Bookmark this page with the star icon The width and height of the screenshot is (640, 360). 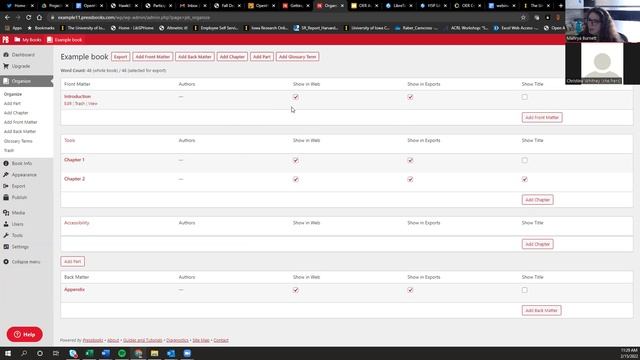click(x=523, y=18)
